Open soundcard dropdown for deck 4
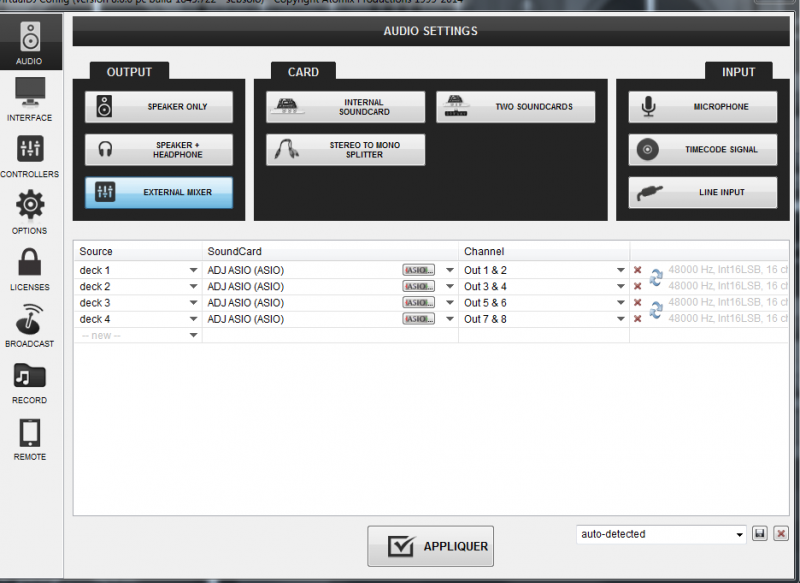The height and width of the screenshot is (583, 800). 449,319
